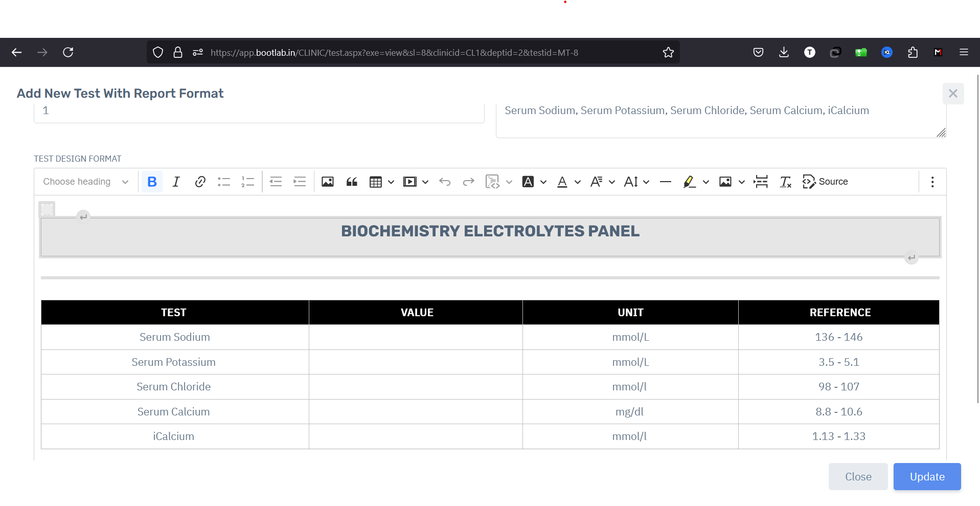Click the Serum Potassium value cell
Screen dimensions: 980x506
pos(415,362)
